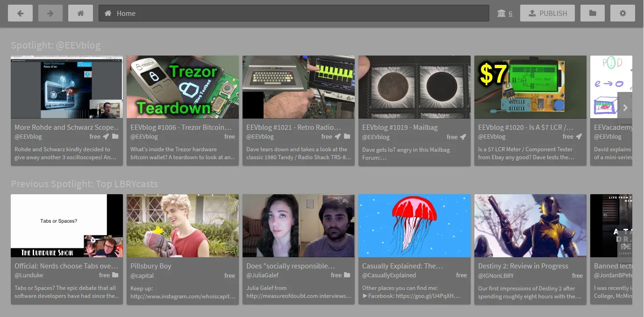644x317 pixels.
Task: Open Destiny 2: Review in Progress title
Action: [523, 266]
